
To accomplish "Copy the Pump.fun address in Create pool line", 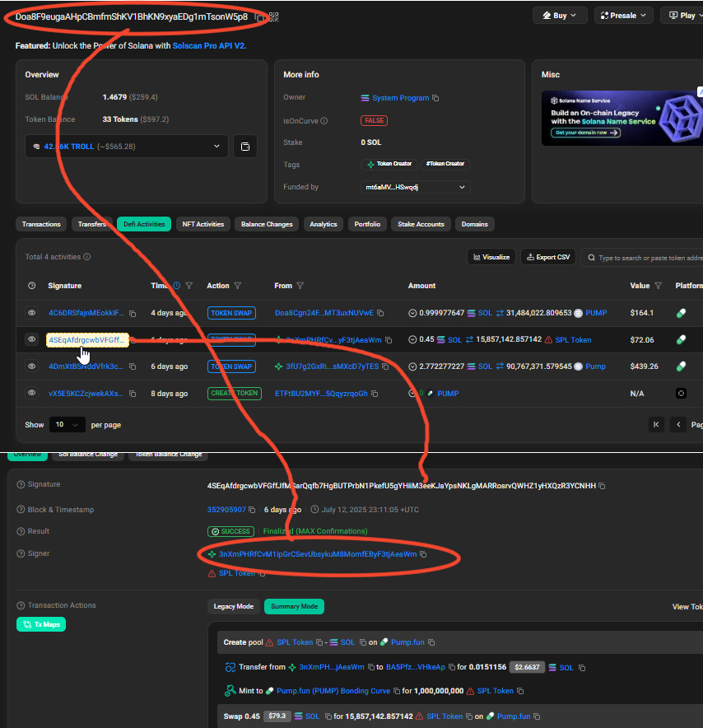I will 431,642.
